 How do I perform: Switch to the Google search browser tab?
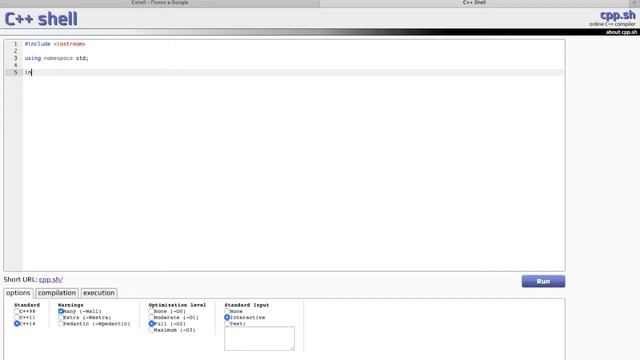coord(160,3)
